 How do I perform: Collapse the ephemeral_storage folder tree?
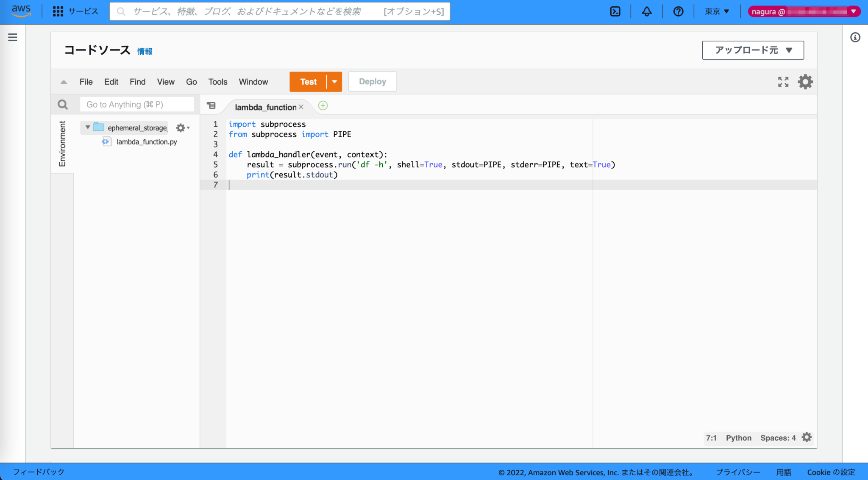(88, 127)
